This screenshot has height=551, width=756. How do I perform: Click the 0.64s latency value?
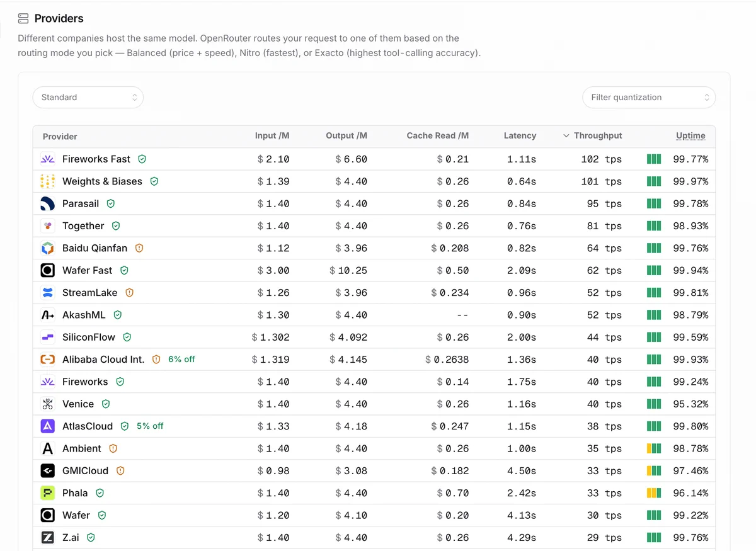(522, 181)
